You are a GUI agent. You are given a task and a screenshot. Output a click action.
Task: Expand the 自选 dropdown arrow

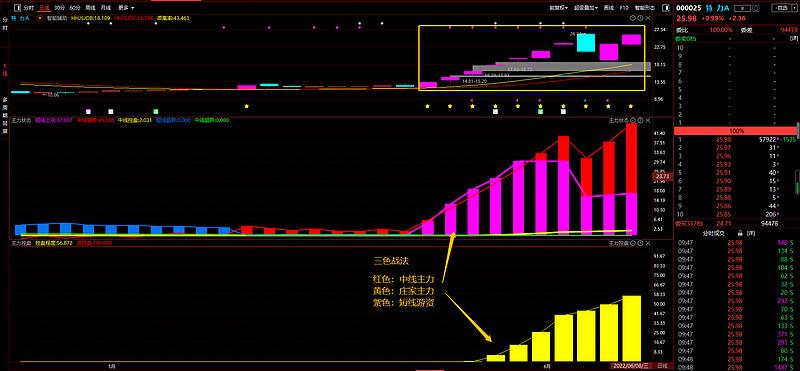click(794, 8)
